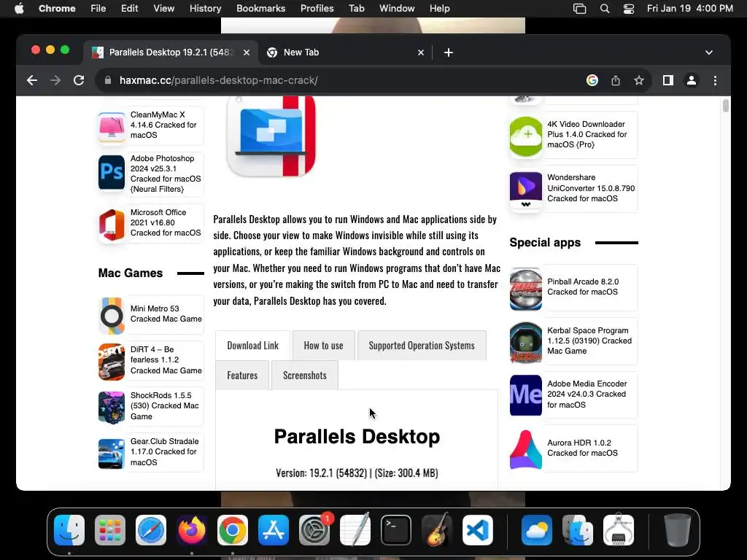Bookmark this page with the star icon
747x560 pixels.
tap(639, 80)
